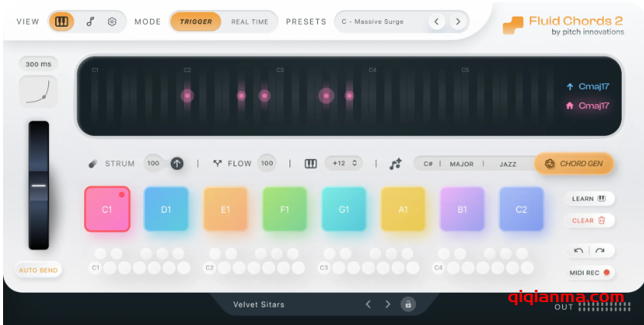
Task: Adjust the Flow 100 value
Action: point(267,164)
